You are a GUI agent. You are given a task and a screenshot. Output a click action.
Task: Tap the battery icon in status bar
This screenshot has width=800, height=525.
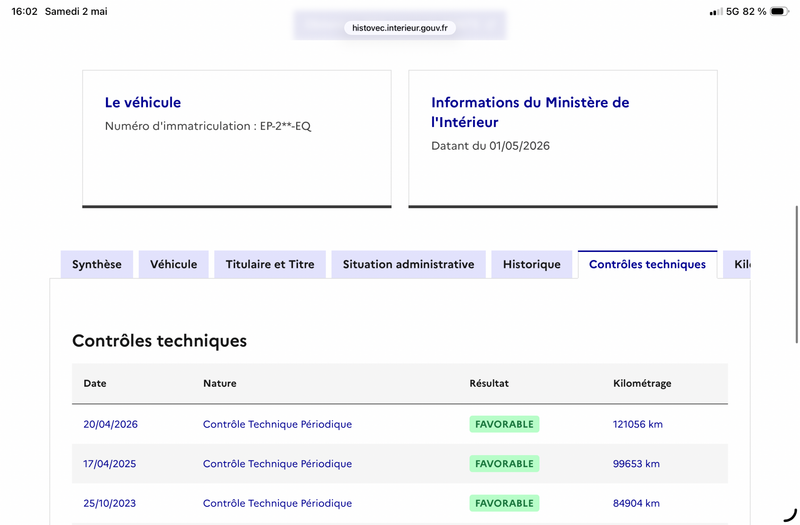click(x=780, y=11)
